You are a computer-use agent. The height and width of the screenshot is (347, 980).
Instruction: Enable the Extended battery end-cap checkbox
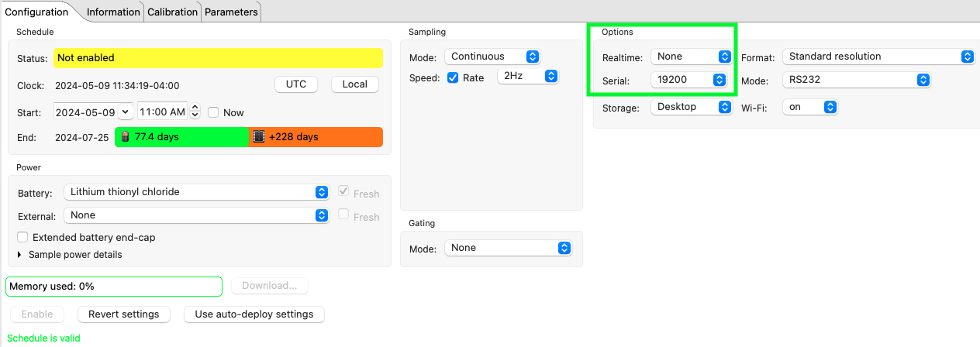pos(23,238)
